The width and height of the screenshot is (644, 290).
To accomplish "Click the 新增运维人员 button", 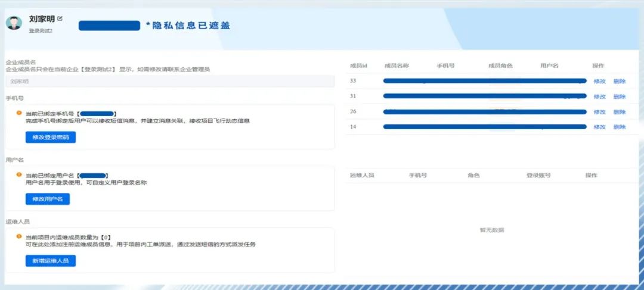I will 51,261.
